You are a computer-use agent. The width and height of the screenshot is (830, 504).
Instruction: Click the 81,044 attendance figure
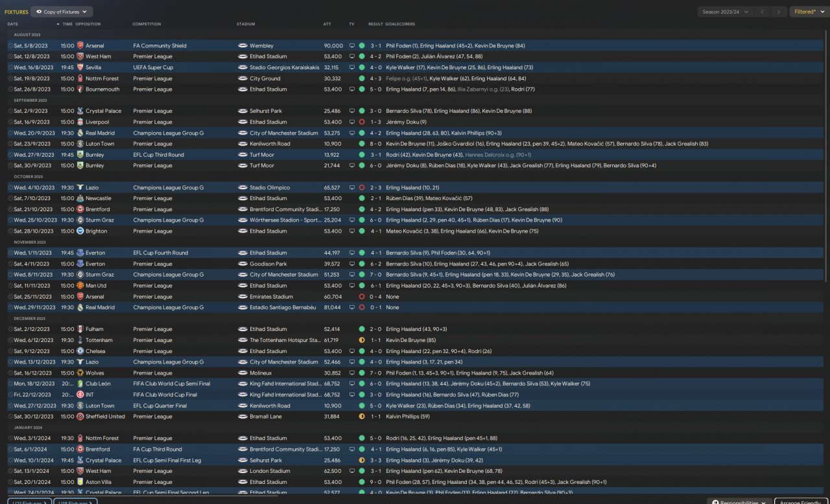tap(331, 308)
